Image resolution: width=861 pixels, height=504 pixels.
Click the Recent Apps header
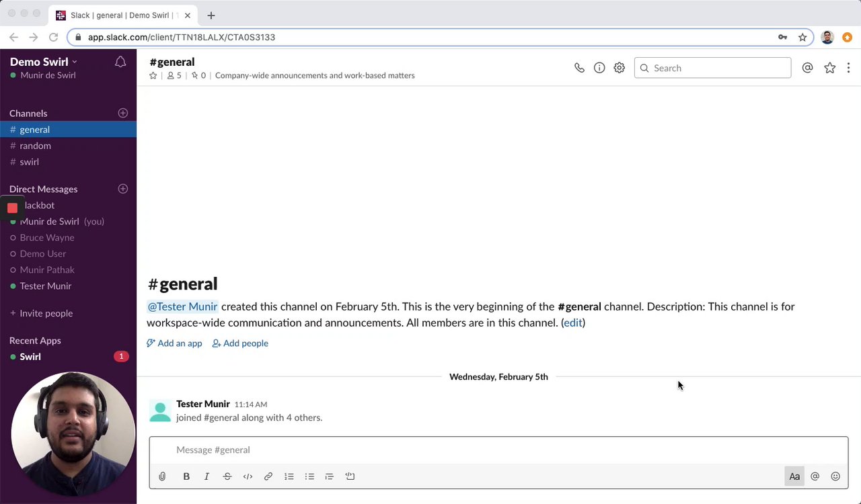(35, 341)
